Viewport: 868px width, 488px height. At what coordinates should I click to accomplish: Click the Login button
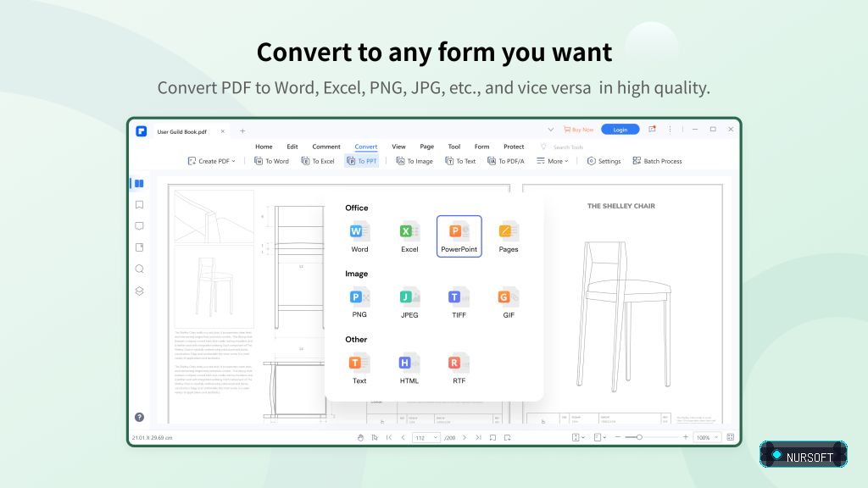coord(620,130)
